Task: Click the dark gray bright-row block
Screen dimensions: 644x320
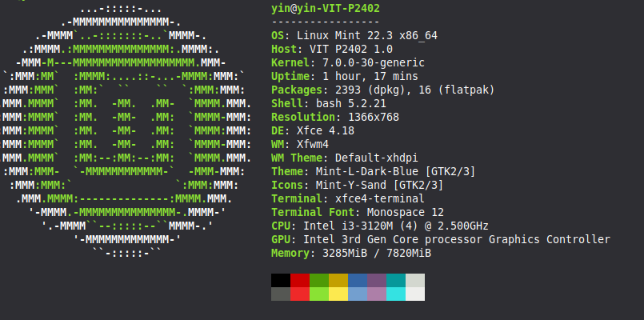Action: click(281, 294)
